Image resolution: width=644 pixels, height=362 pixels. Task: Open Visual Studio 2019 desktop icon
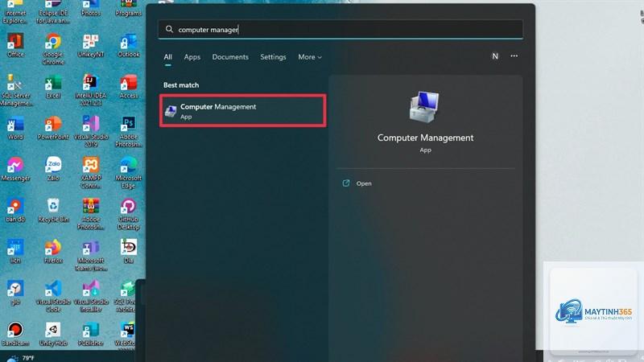click(91, 132)
